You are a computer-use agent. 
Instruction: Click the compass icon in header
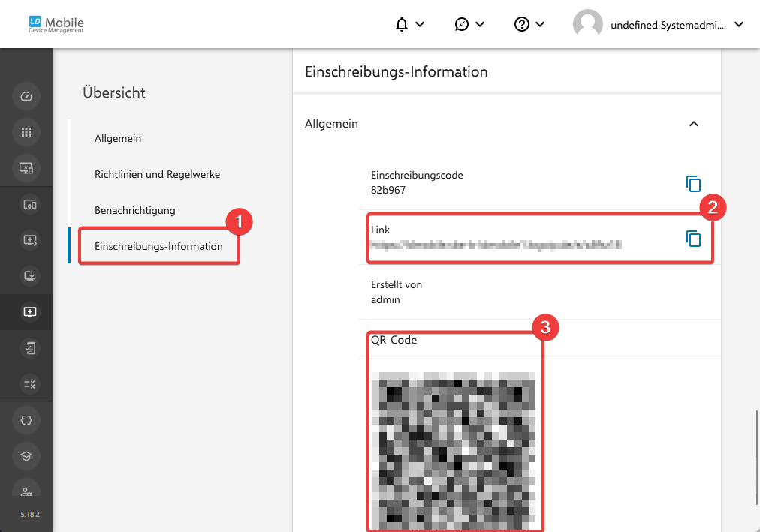461,24
